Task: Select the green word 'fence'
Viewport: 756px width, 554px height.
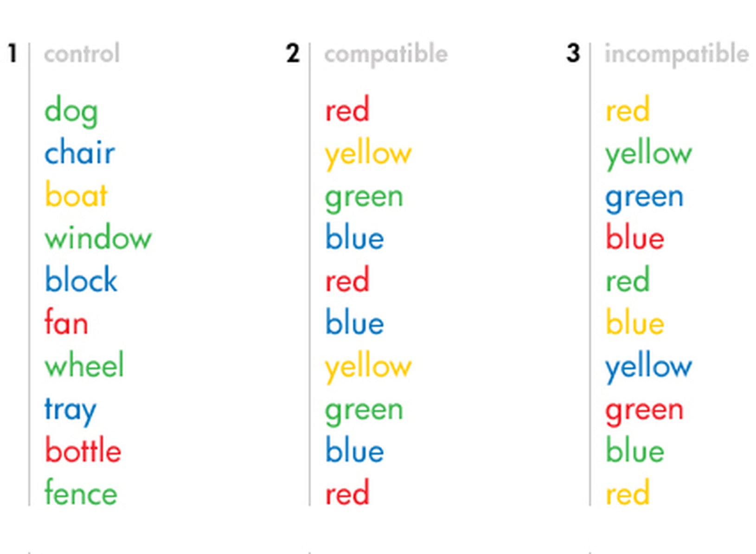Action: click(x=81, y=493)
